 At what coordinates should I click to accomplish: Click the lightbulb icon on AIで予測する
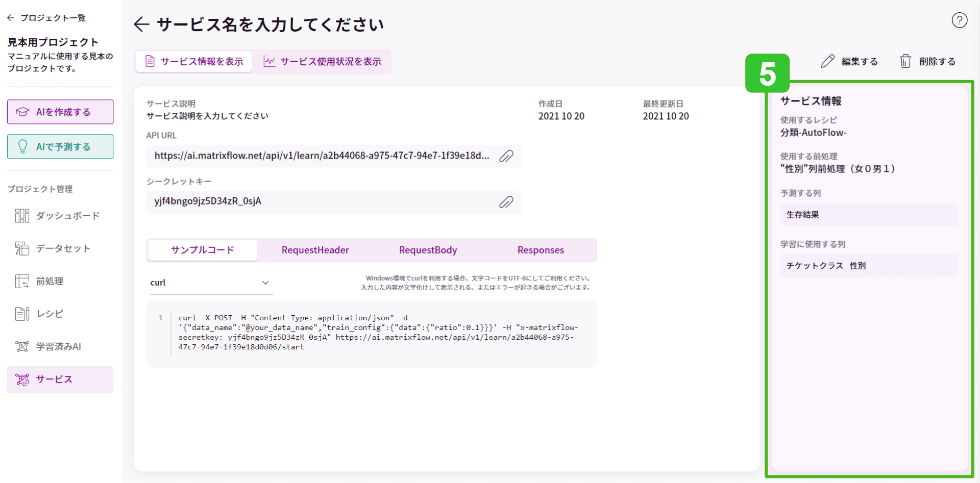pos(22,146)
